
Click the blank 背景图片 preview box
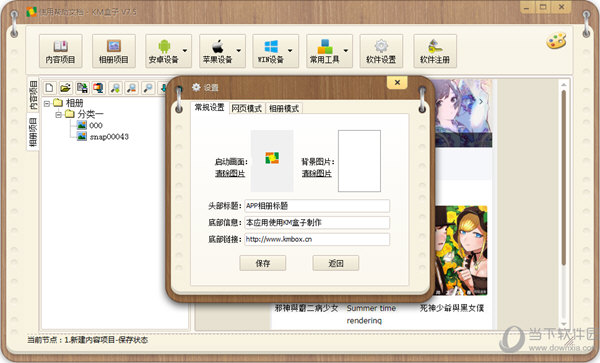(359, 161)
